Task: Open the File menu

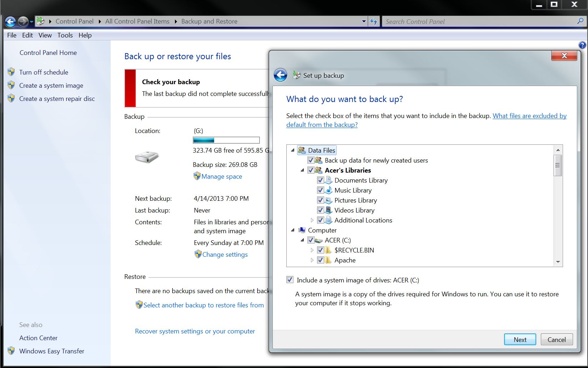Action: coord(12,35)
